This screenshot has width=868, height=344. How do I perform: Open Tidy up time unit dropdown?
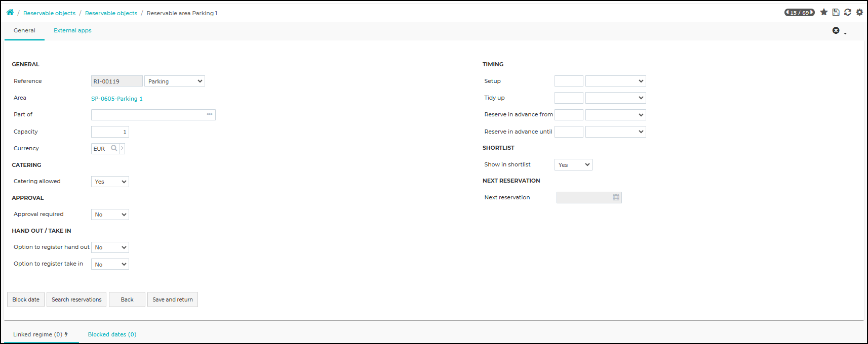(x=616, y=98)
